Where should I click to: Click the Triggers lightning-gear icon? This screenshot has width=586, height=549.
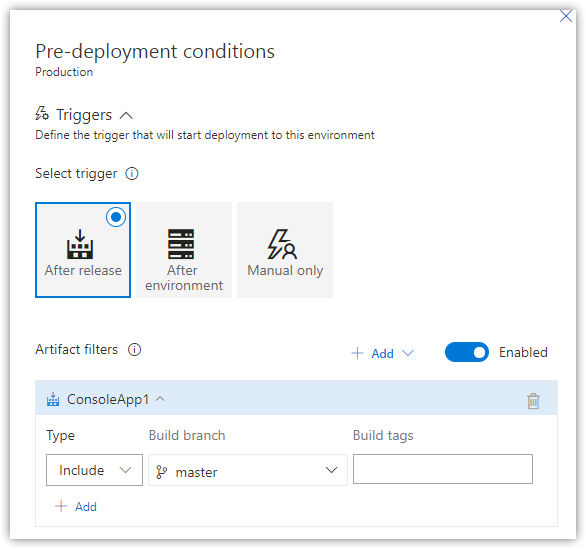click(42, 113)
